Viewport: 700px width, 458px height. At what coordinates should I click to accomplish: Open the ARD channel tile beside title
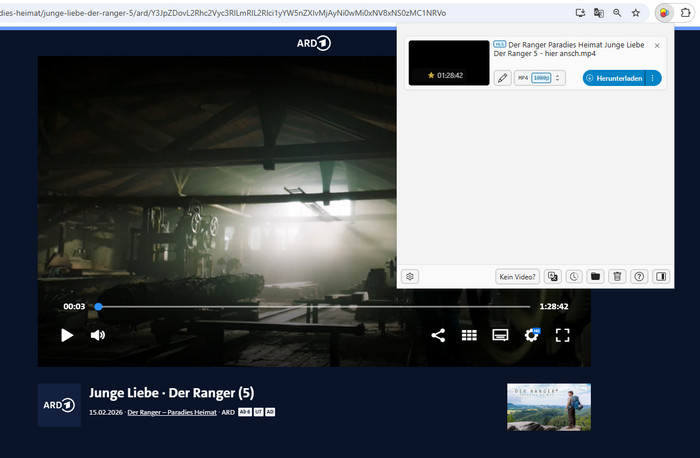(59, 405)
